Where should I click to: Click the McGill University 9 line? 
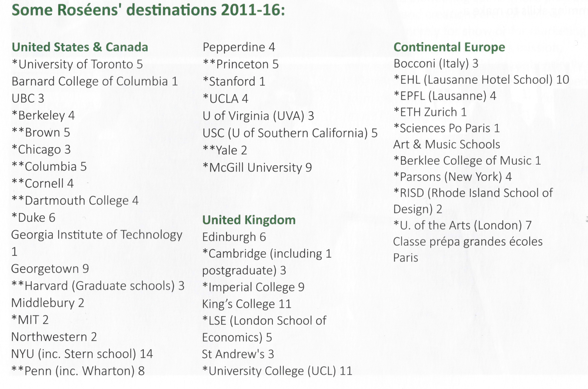tap(257, 167)
